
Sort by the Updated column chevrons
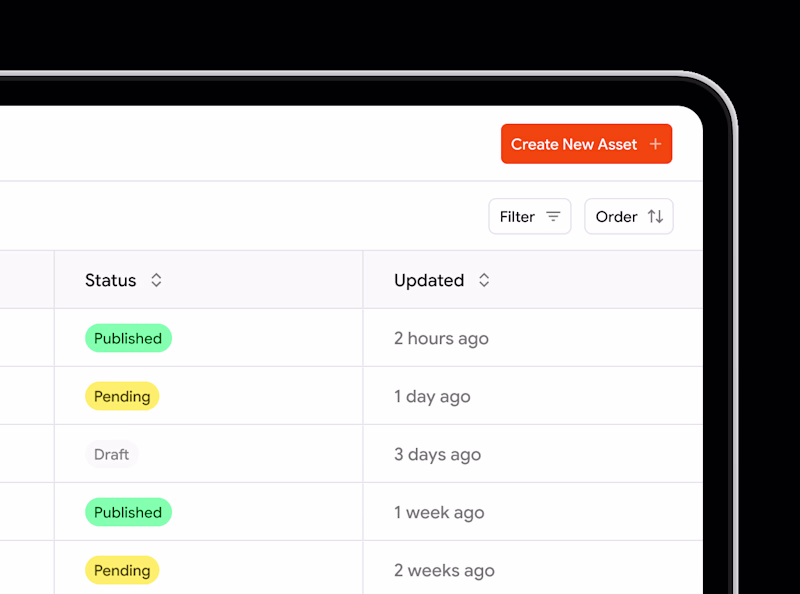coord(484,280)
